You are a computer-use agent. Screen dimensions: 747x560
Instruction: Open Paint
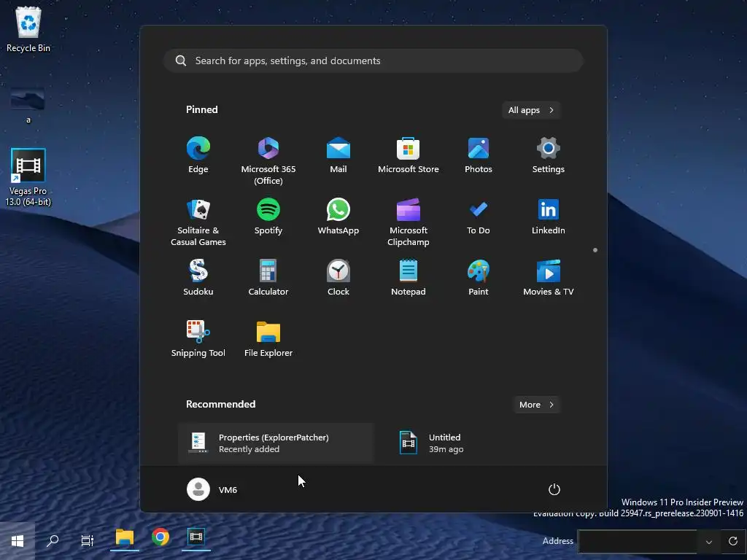point(479,278)
